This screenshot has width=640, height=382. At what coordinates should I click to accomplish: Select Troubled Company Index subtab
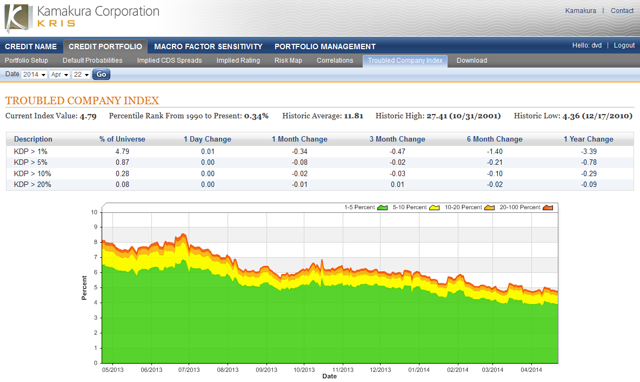tap(405, 61)
